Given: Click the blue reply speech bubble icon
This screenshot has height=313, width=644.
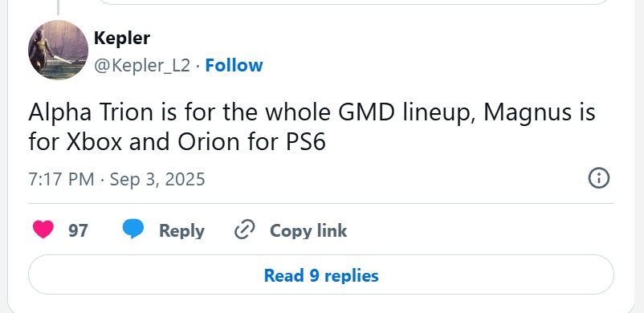Looking at the screenshot, I should click(133, 230).
